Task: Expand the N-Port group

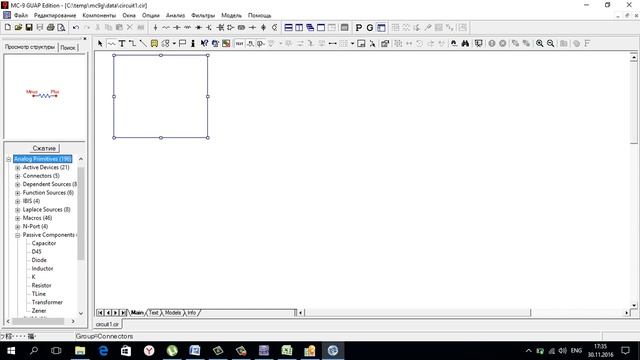Action: point(18,227)
